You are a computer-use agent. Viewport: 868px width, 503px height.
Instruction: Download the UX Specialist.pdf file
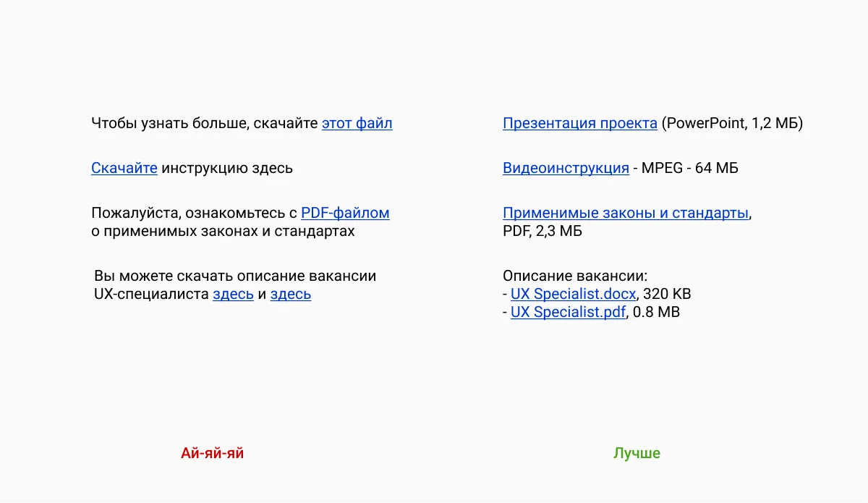coord(568,312)
